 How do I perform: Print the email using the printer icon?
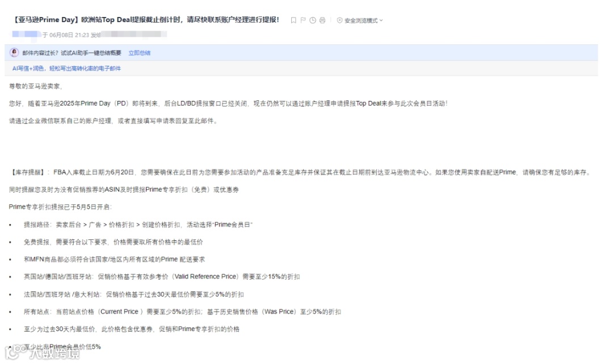[x=322, y=20]
